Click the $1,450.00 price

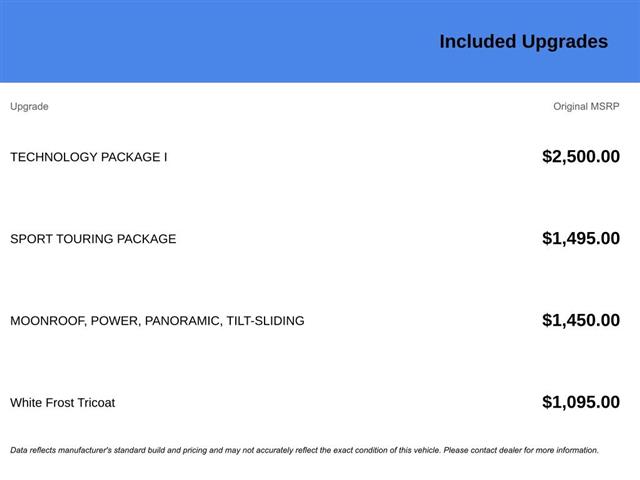pos(580,321)
